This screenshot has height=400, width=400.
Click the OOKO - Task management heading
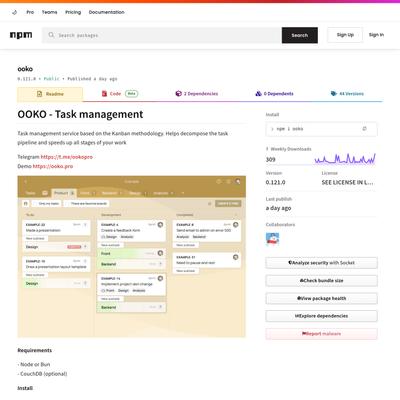point(80,114)
